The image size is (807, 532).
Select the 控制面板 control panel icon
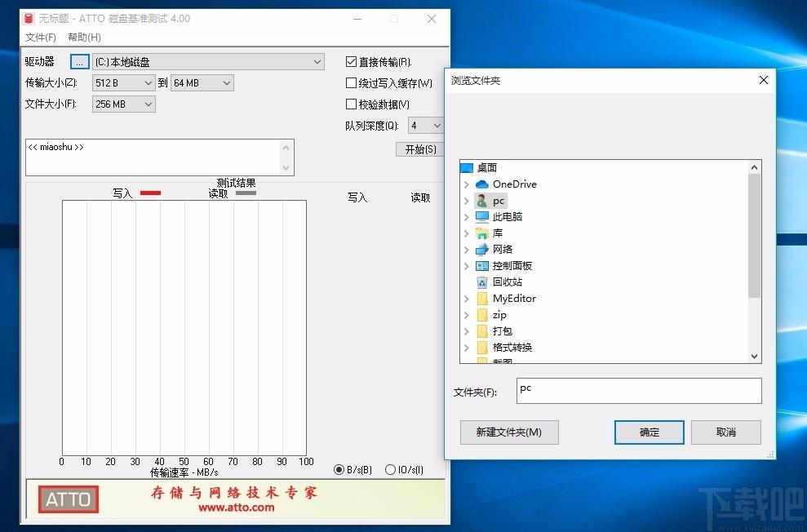click(x=481, y=266)
